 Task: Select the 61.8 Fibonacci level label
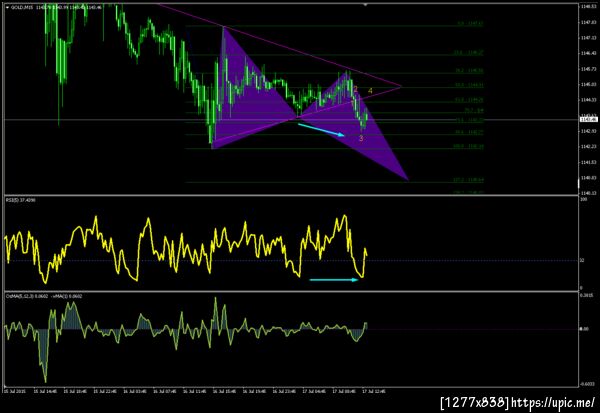(468, 100)
